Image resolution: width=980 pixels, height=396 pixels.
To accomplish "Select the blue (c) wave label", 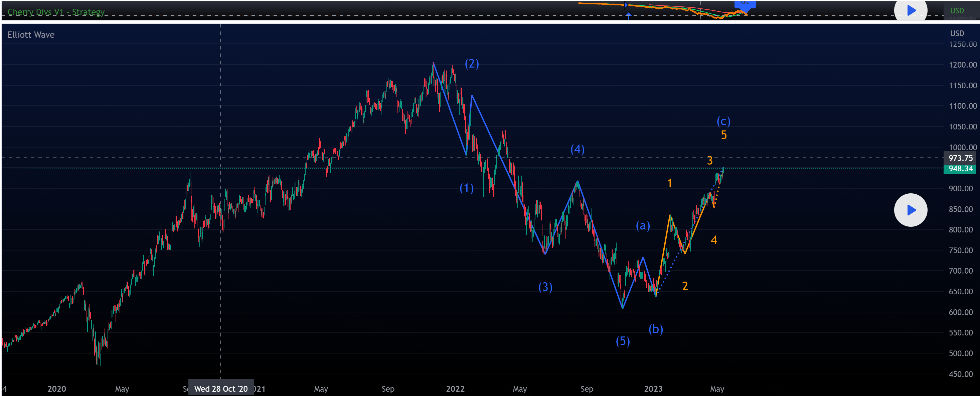I will click(x=723, y=121).
